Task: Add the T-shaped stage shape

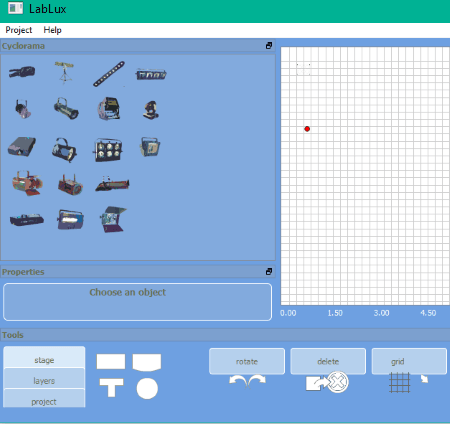Action: point(112,387)
